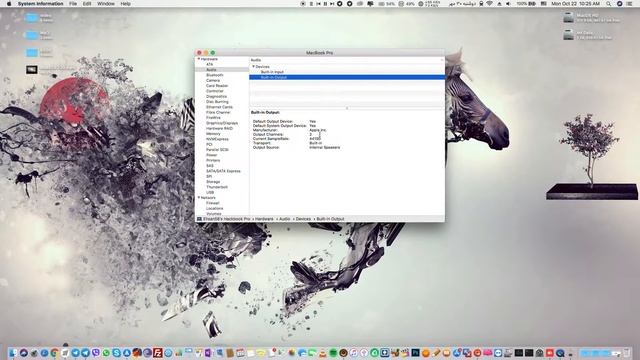Open the Help menu

click(x=126, y=4)
